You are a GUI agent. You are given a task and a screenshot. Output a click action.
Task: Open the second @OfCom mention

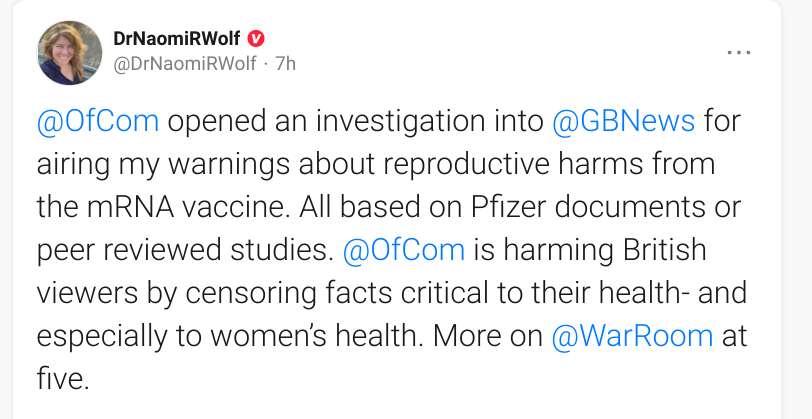[x=403, y=249]
